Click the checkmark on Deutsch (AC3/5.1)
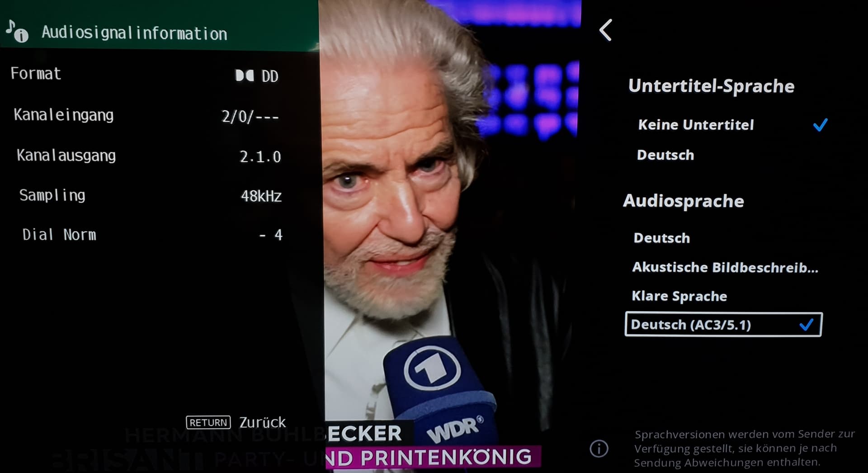Image resolution: width=868 pixels, height=473 pixels. [x=807, y=324]
